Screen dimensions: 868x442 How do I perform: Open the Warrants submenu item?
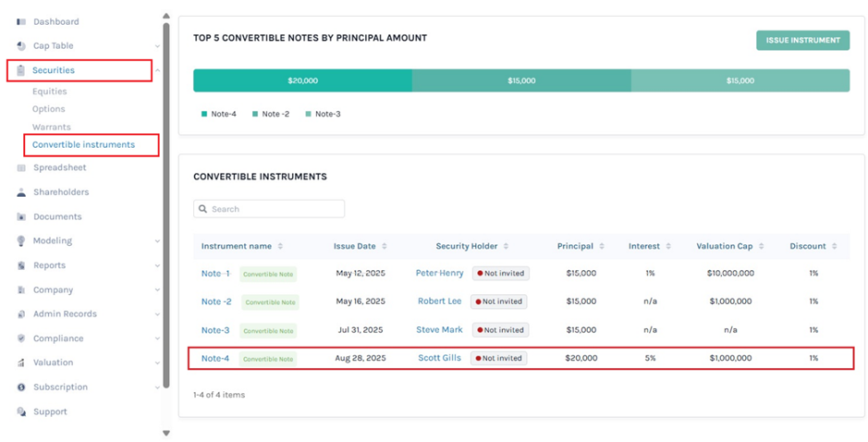pos(52,127)
